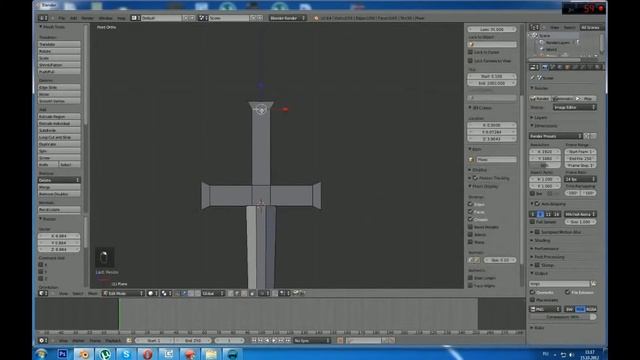Screen dimensions: 640x360
Task: Open the File menu
Action: pyautogui.click(x=62, y=18)
